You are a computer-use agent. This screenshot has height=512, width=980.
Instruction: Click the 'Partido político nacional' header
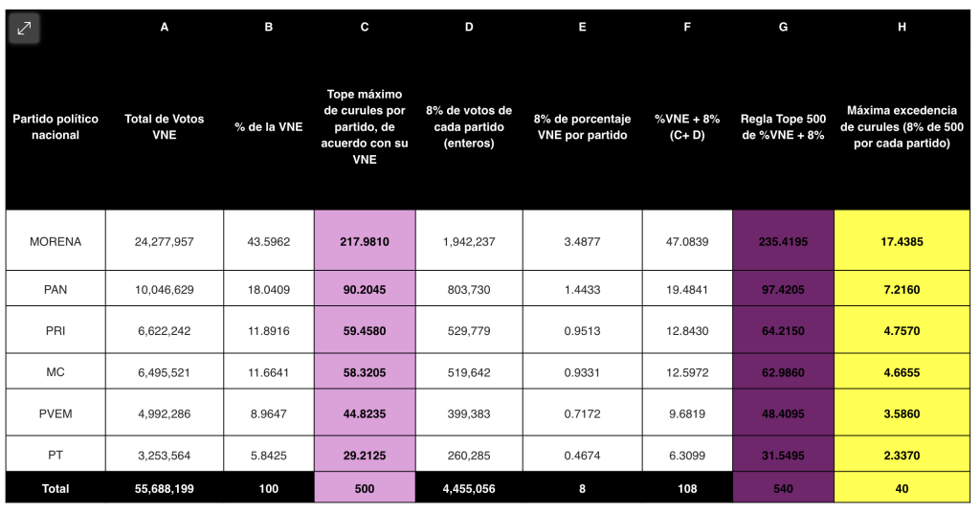[56, 127]
